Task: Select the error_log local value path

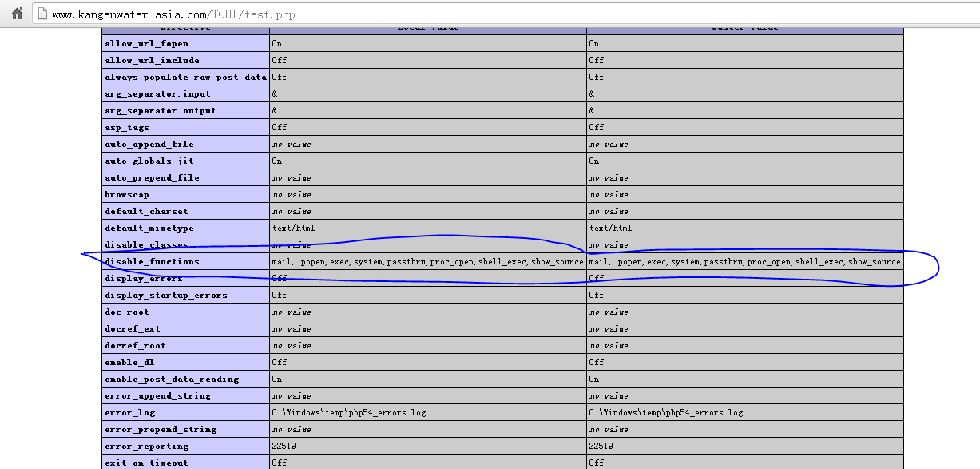Action: (x=348, y=412)
